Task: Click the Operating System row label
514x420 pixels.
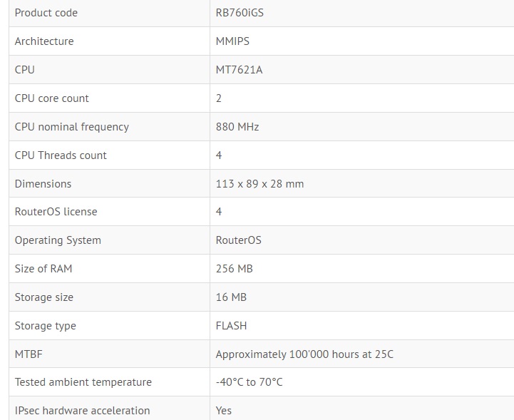Action: coord(58,240)
